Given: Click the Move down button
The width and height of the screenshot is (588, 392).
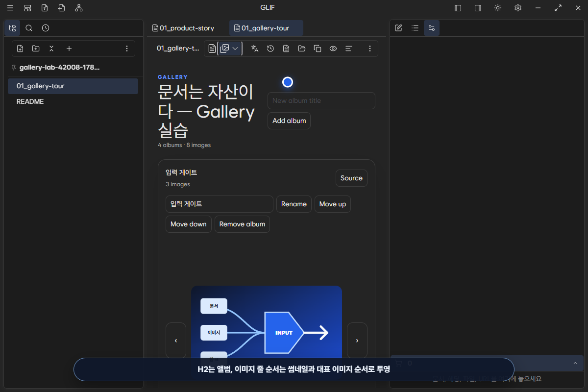Looking at the screenshot, I should pyautogui.click(x=189, y=224).
